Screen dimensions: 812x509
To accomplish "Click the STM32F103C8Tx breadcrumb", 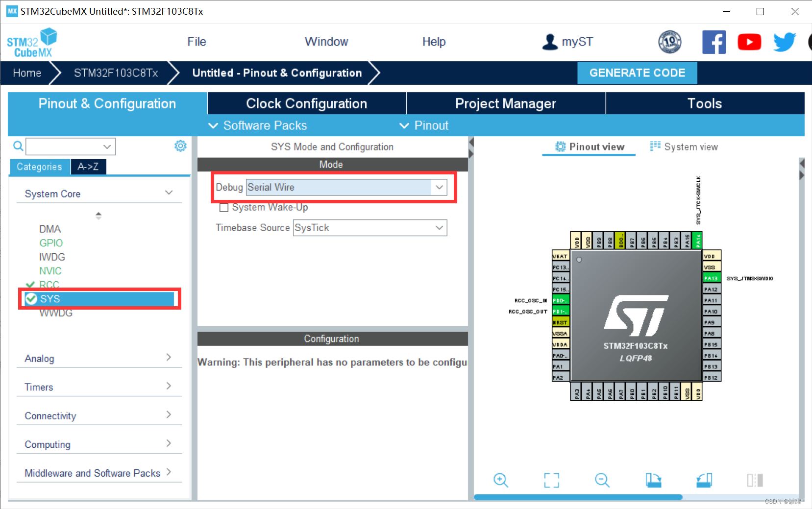I will [116, 73].
